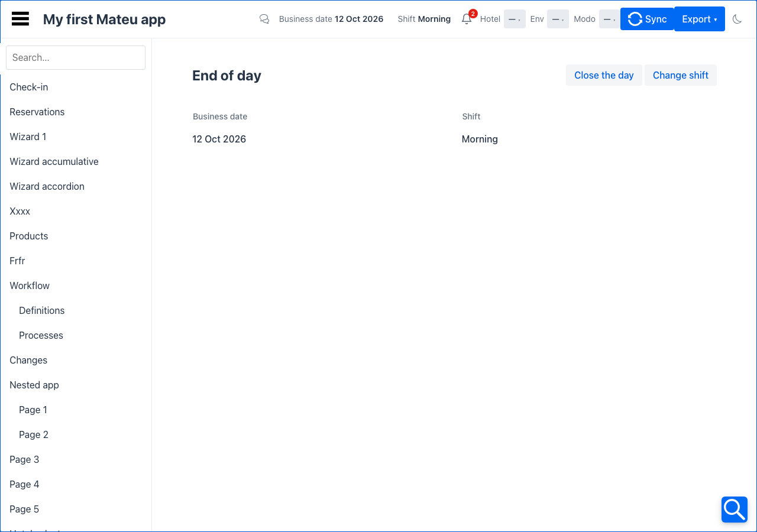Viewport: 757px width, 532px height.
Task: Open Page 1 under Nested app
Action: pos(33,410)
